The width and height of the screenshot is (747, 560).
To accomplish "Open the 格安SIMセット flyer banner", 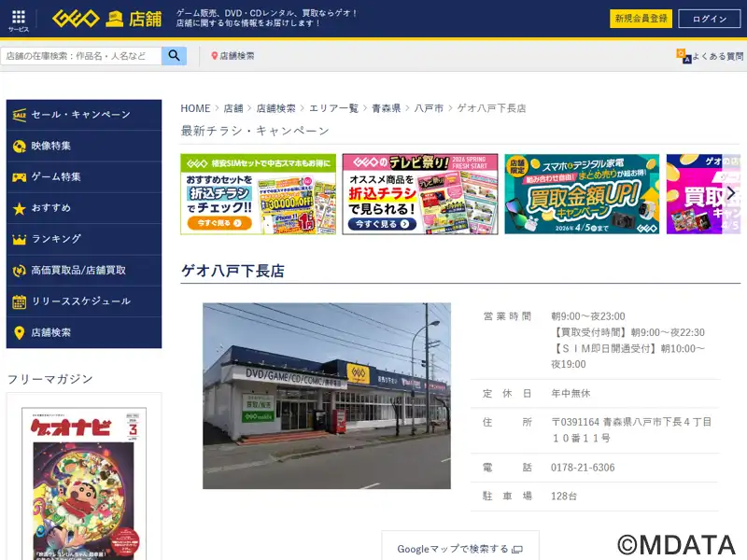I will click(259, 194).
